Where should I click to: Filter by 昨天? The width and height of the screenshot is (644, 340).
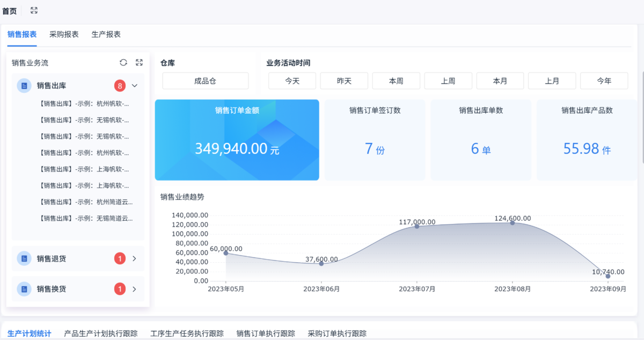[x=344, y=81]
